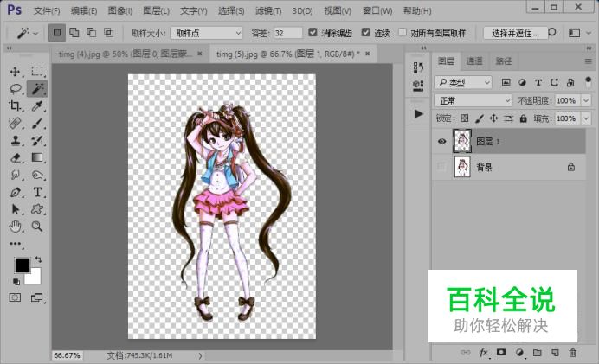Add a layer mask button
The image size is (599, 364).
tap(501, 352)
